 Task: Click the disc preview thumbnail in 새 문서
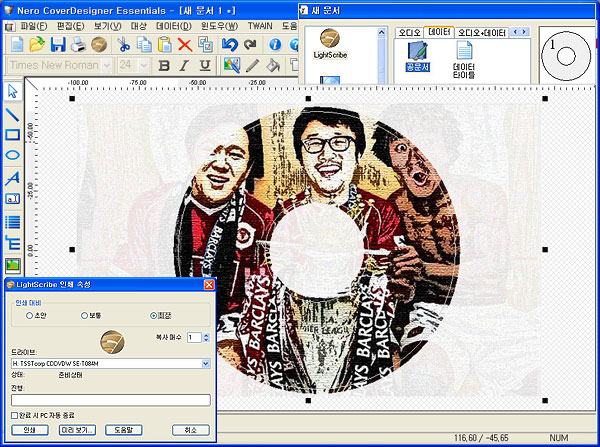point(566,56)
